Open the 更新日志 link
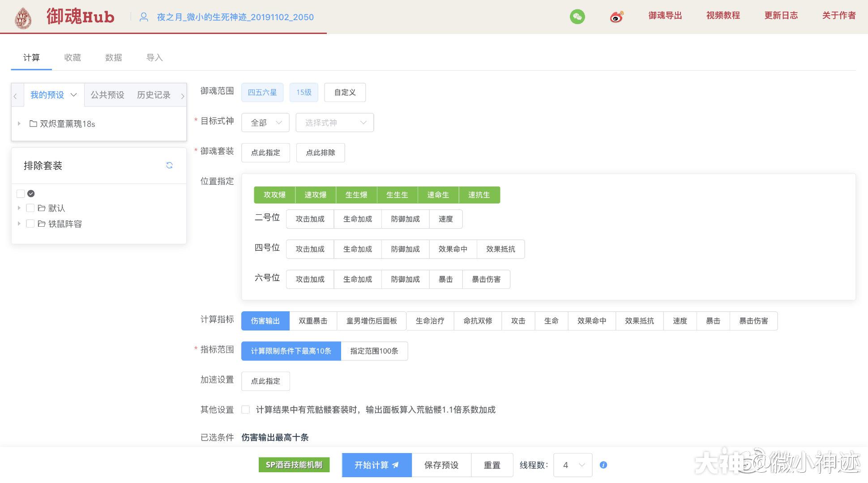This screenshot has width=868, height=483. 781,16
